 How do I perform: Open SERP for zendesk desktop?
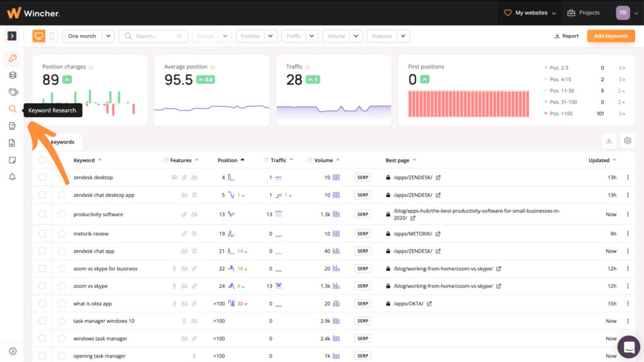363,177
